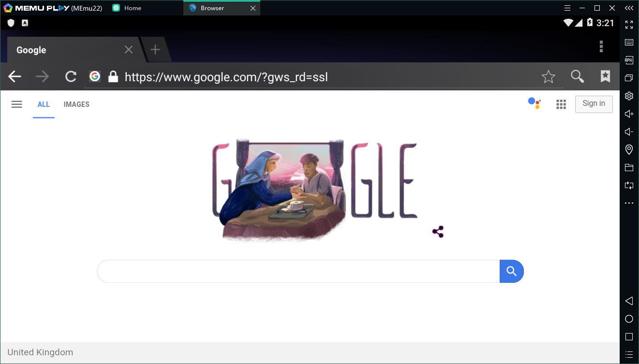The width and height of the screenshot is (639, 364).
Task: Go back with the browser's left arrow
Action: [x=15, y=76]
